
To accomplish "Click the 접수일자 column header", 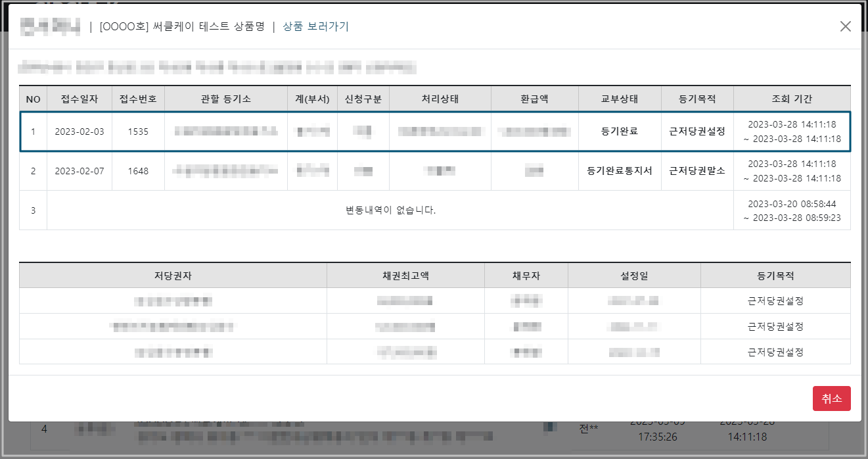I will (x=79, y=99).
